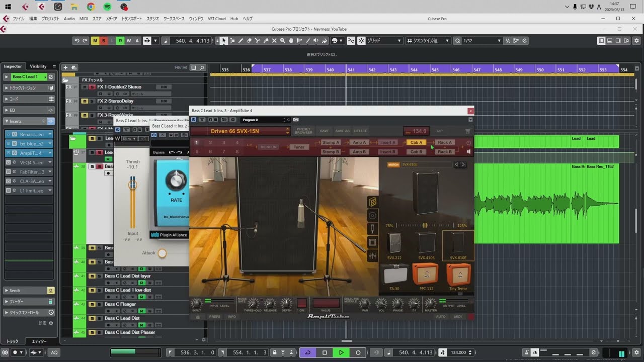Screen dimensions: 644x362
Task: Select the Amp A module in AmpliTube
Action: point(359,142)
